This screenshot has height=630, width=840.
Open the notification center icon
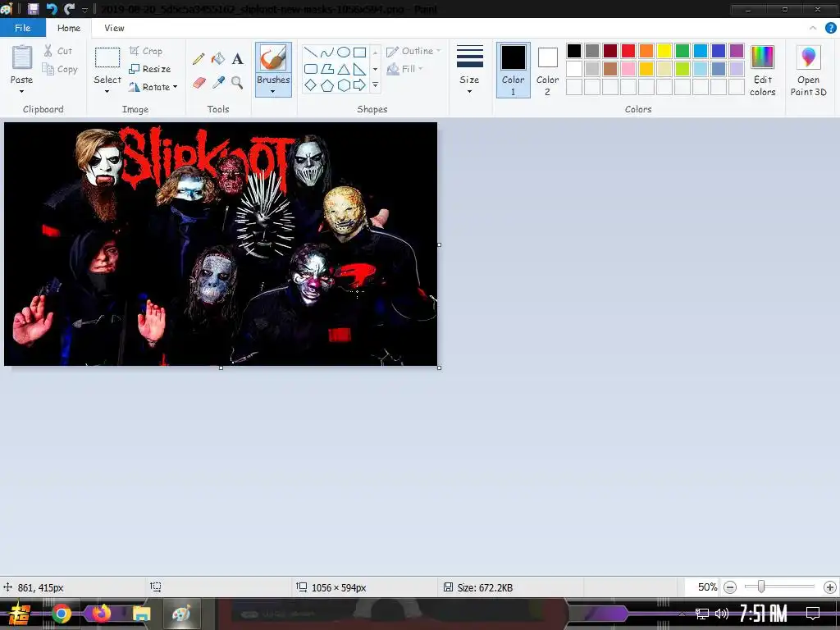point(813,614)
